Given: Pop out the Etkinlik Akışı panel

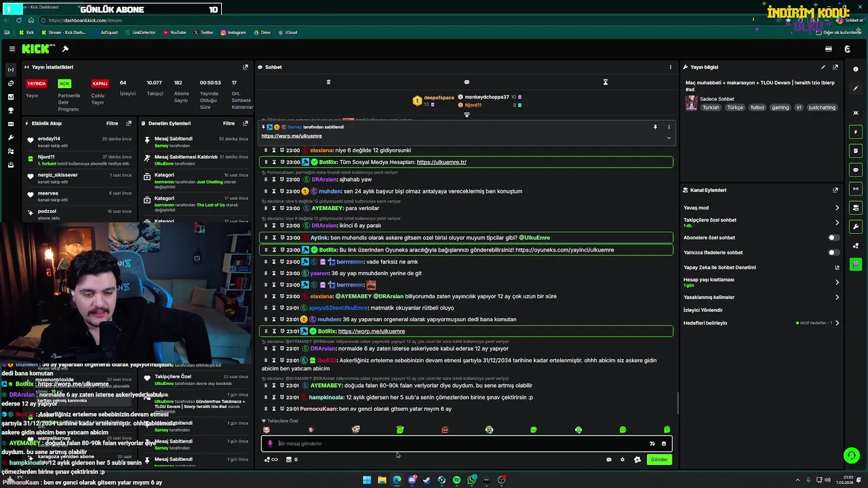Looking at the screenshot, I should coord(129,123).
